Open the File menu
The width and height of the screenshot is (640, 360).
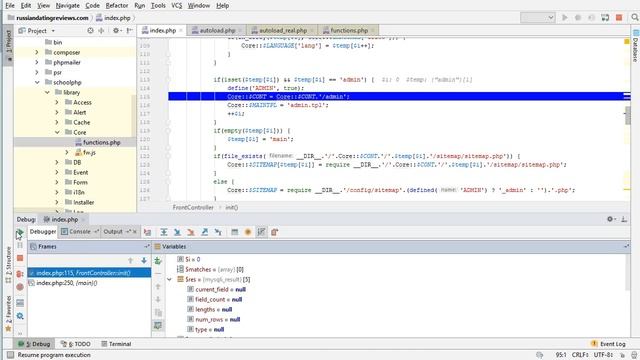[x=10, y=6]
